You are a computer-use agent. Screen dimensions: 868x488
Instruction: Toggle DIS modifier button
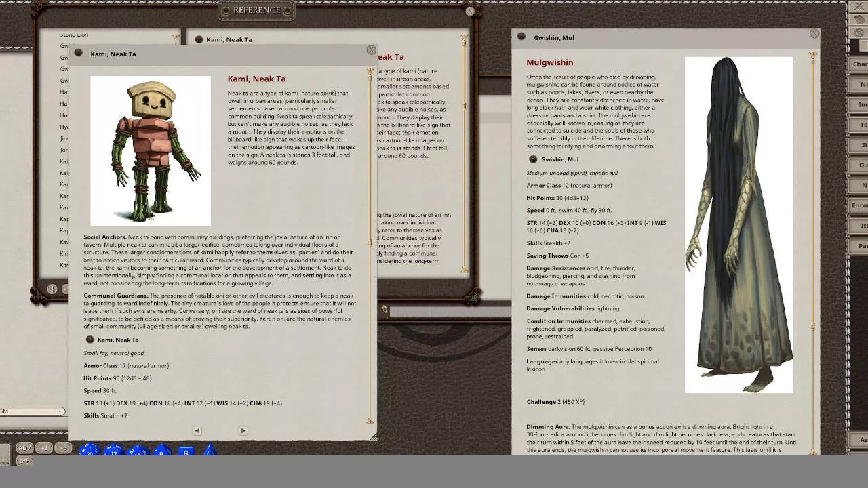24,460
